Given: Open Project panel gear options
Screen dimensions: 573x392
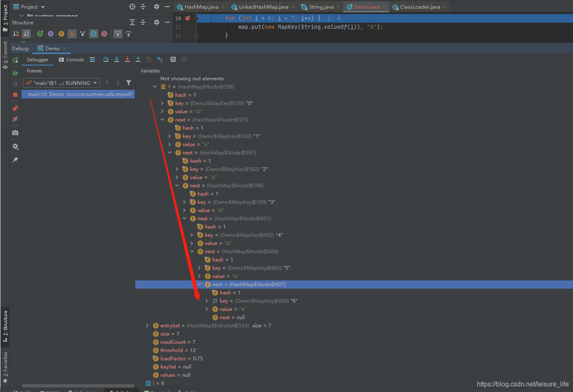Looking at the screenshot, I should pyautogui.click(x=157, y=7).
